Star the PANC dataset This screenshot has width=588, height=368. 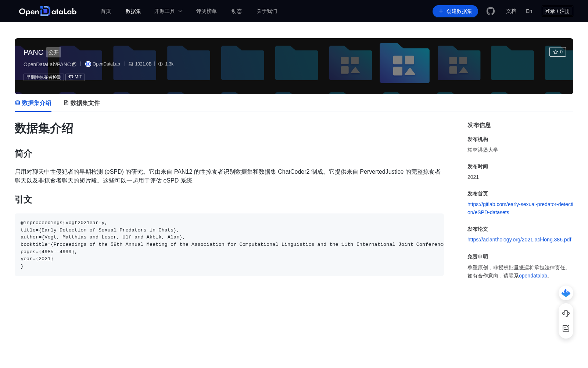point(557,52)
